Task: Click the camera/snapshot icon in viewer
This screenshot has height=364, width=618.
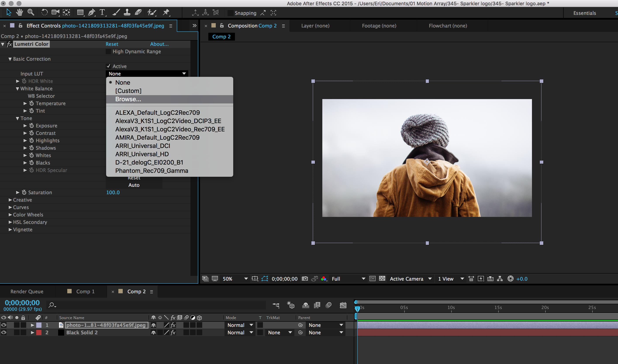Action: click(x=306, y=279)
